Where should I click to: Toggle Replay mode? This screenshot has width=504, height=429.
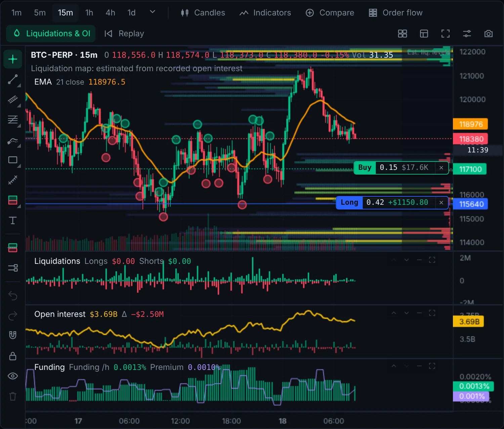tap(124, 34)
